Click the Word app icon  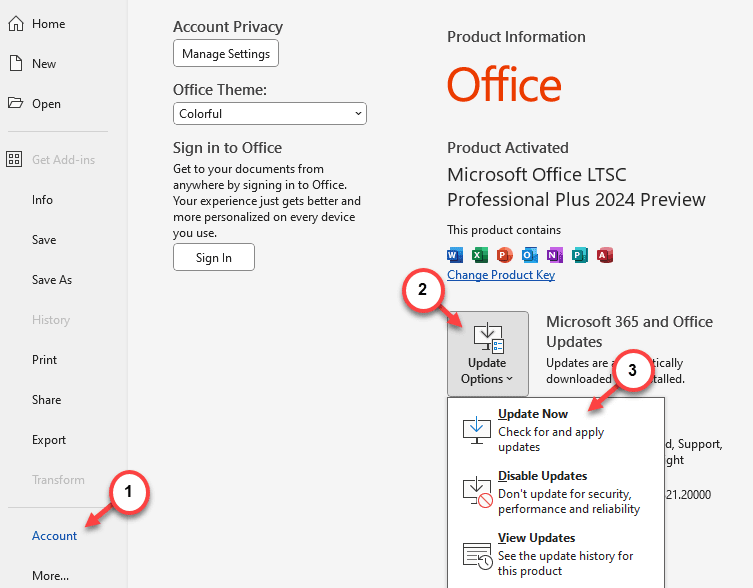(x=455, y=255)
